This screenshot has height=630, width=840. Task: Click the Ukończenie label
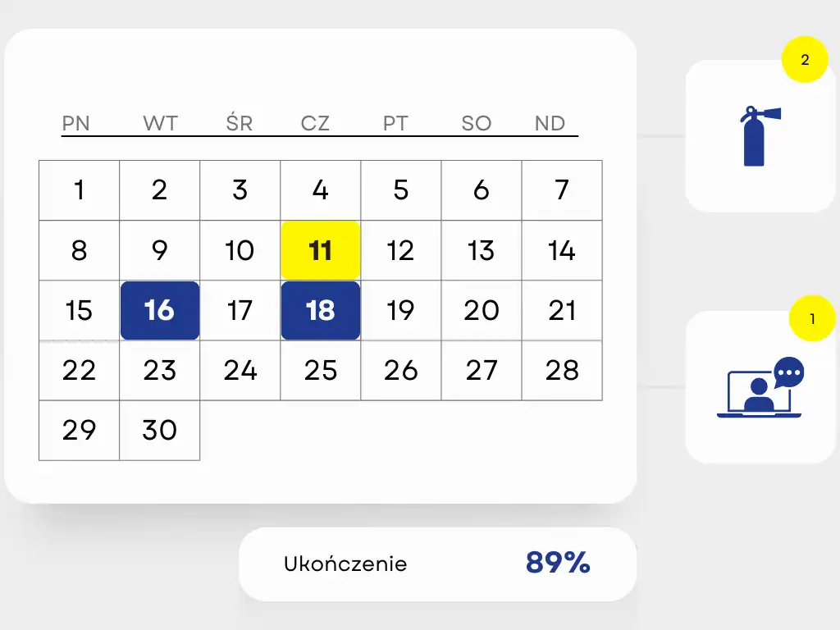[345, 564]
